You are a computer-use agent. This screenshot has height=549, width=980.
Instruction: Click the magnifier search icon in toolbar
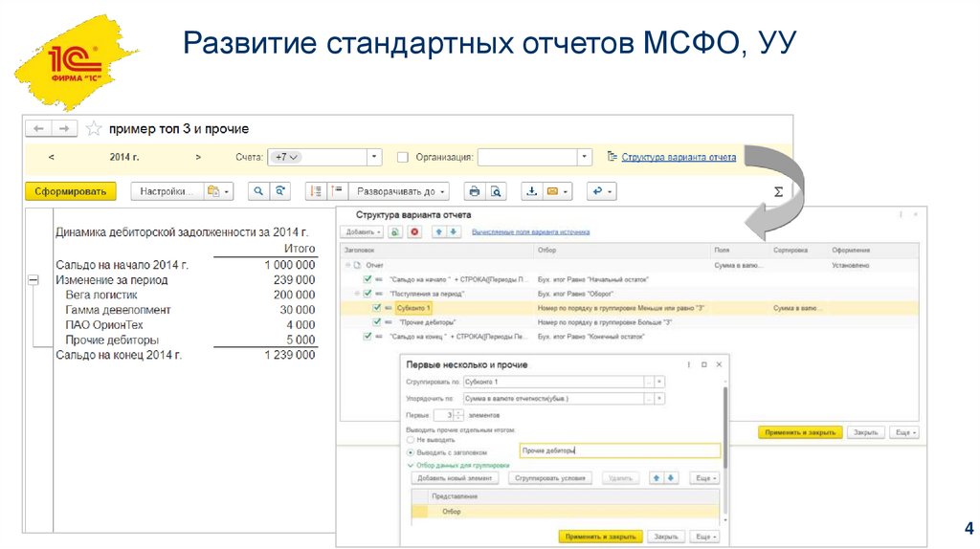(258, 191)
